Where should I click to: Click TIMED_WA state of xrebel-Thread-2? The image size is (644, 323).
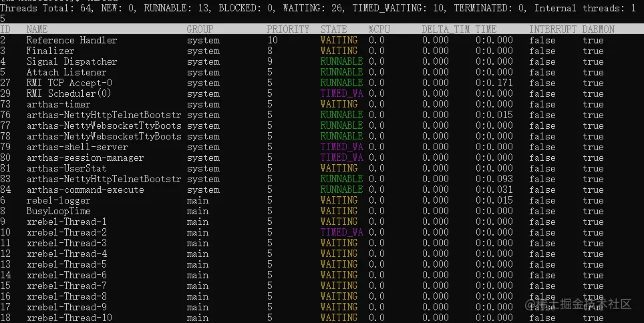point(342,232)
